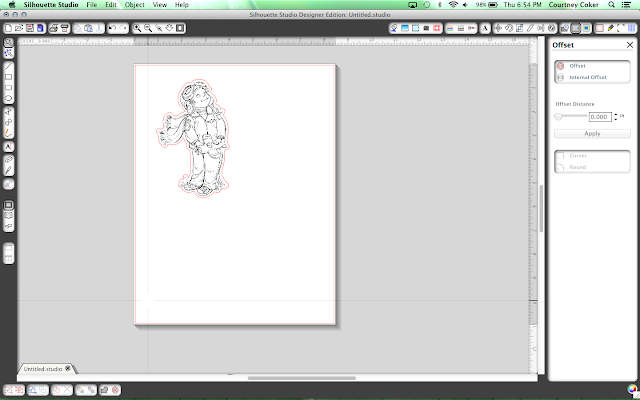Click the Cut scissors icon
Image resolution: width=640 pixels, height=400 pixels.
click(x=99, y=28)
